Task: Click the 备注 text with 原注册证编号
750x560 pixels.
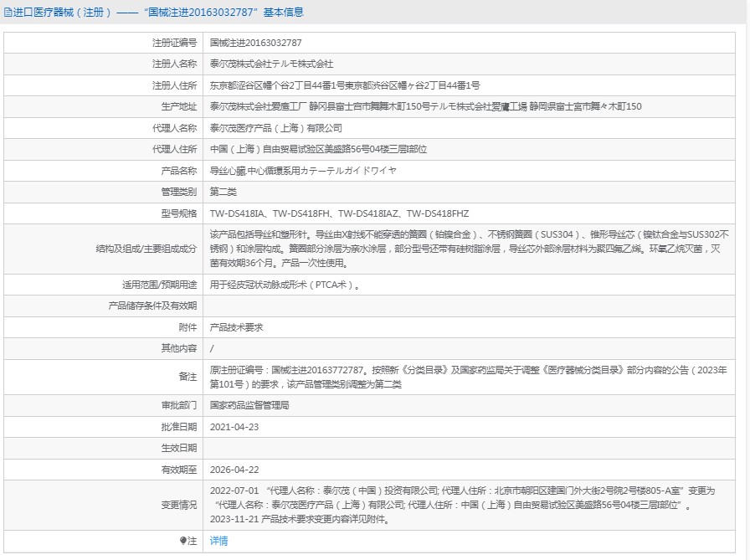Action: tap(468, 377)
